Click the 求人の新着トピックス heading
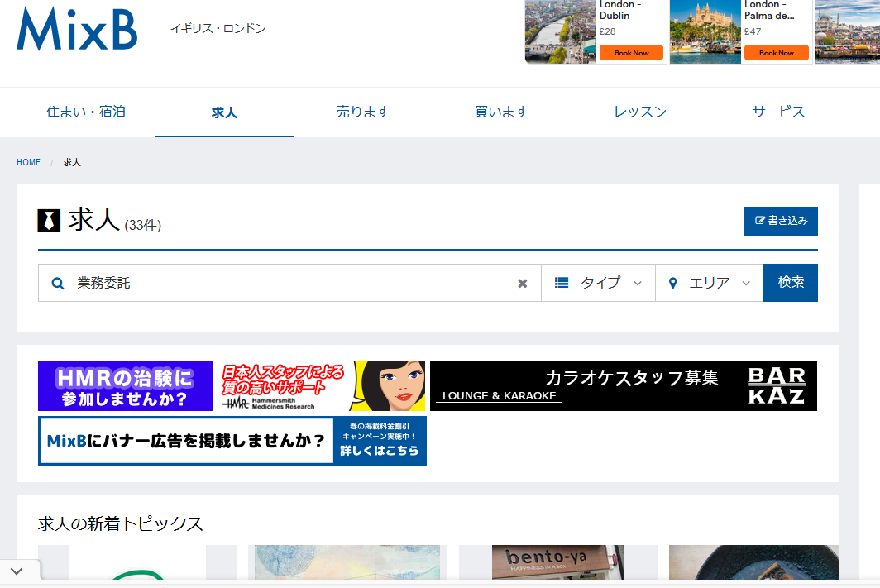Screen dimensions: 880x588 [120, 523]
